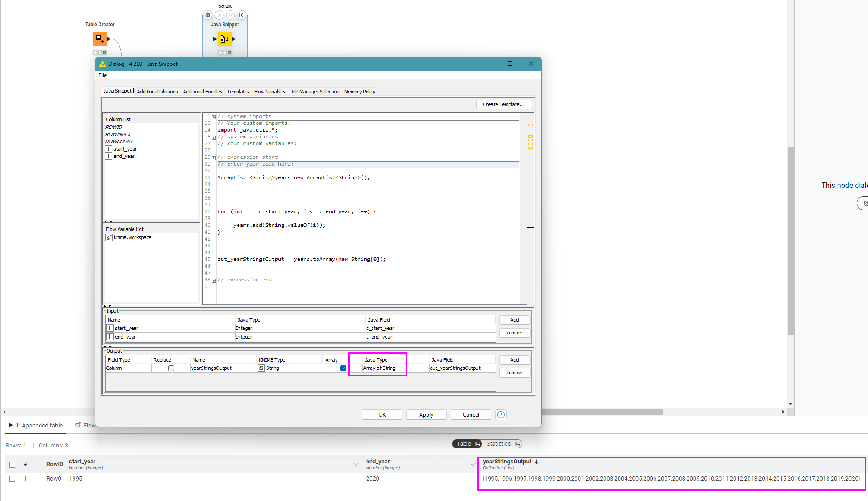Click canvas horizontal scroll-left arrow
Screen dimensions: 868x501
tap(5, 412)
